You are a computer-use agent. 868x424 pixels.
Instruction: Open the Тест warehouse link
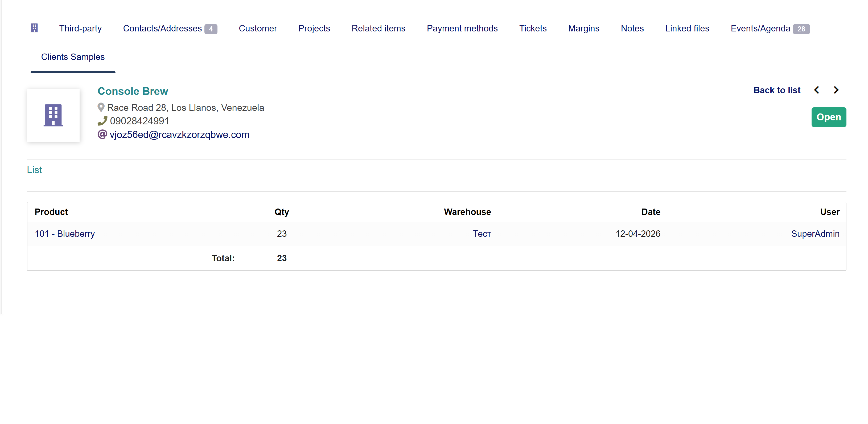click(x=482, y=234)
